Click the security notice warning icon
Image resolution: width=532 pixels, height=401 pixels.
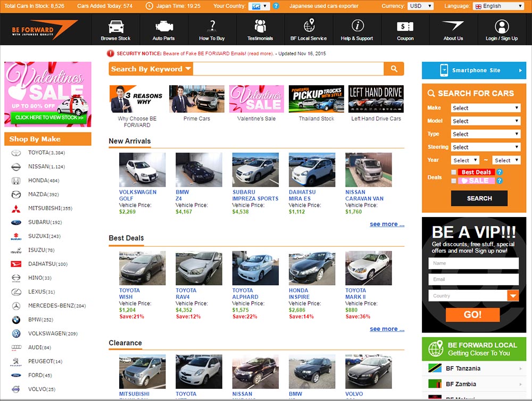point(110,54)
